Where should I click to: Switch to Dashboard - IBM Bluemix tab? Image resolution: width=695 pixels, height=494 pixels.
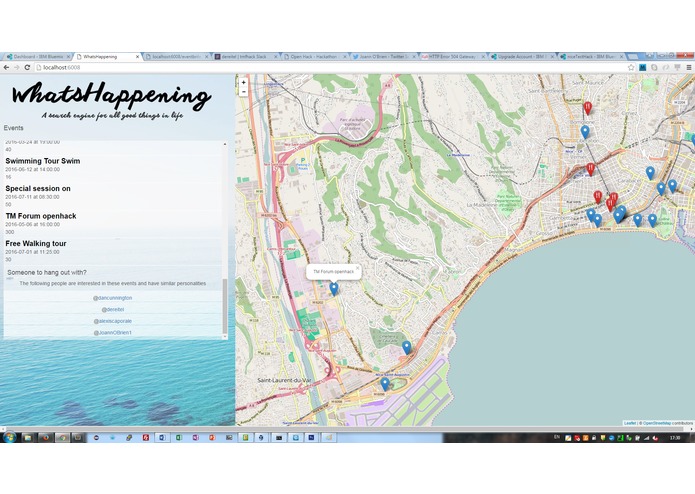36,57
